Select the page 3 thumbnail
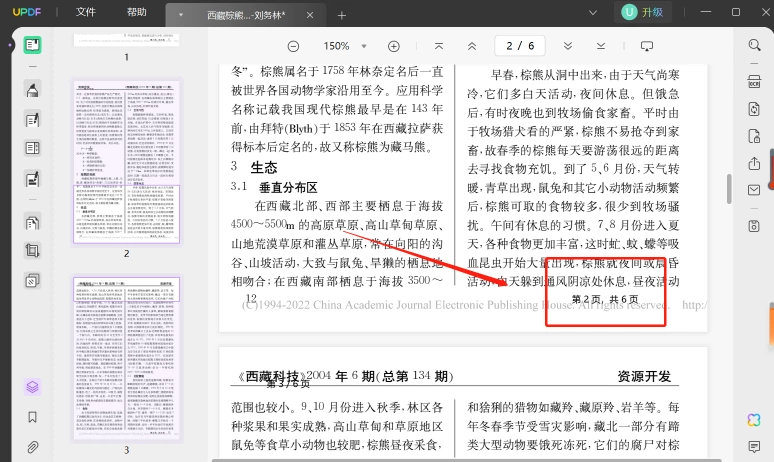This screenshot has width=774, height=462. coord(126,358)
